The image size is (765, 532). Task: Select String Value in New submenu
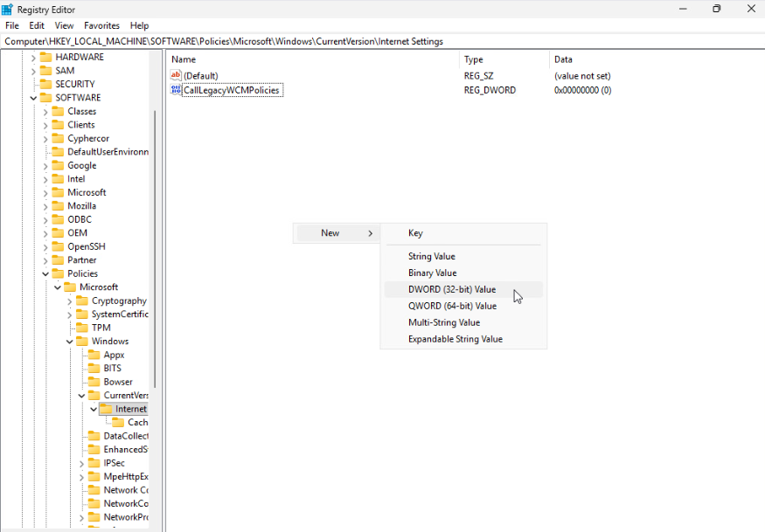coord(431,256)
